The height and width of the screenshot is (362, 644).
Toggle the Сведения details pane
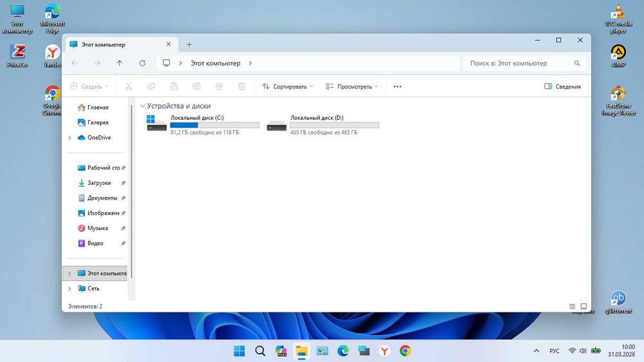(562, 86)
